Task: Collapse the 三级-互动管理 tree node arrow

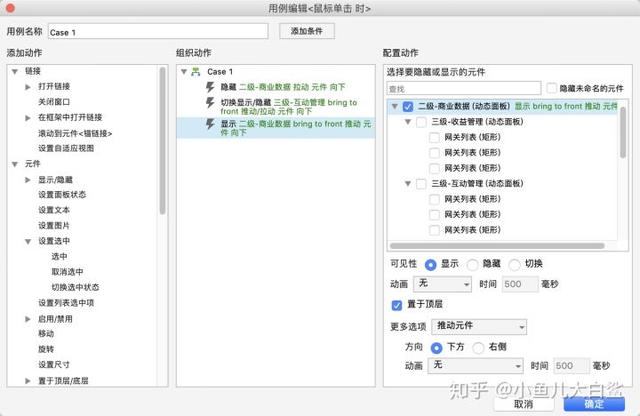Action: click(408, 184)
